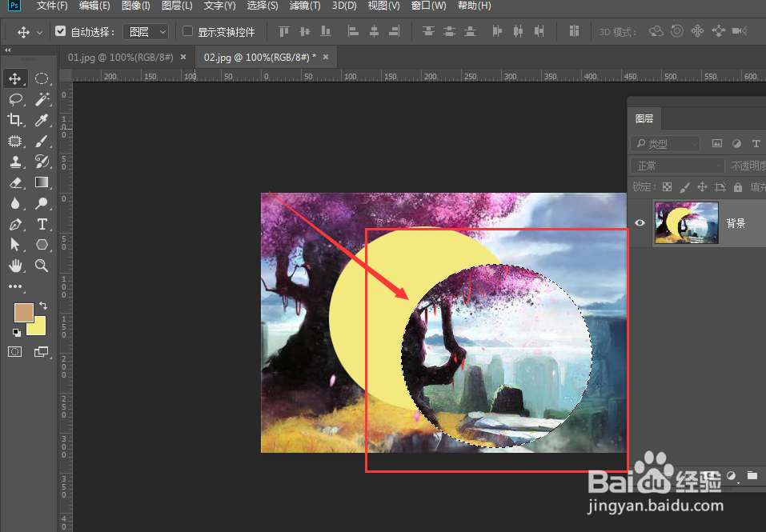The height and width of the screenshot is (532, 766).
Task: Switch to the 02.jpg document tab
Action: 260,58
